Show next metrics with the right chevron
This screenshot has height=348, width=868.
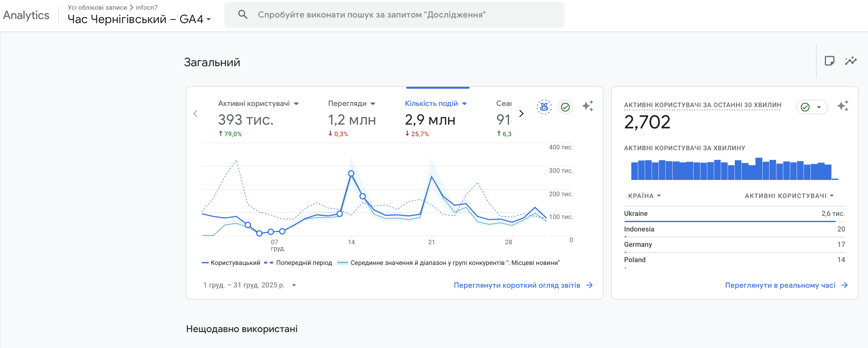pos(521,114)
